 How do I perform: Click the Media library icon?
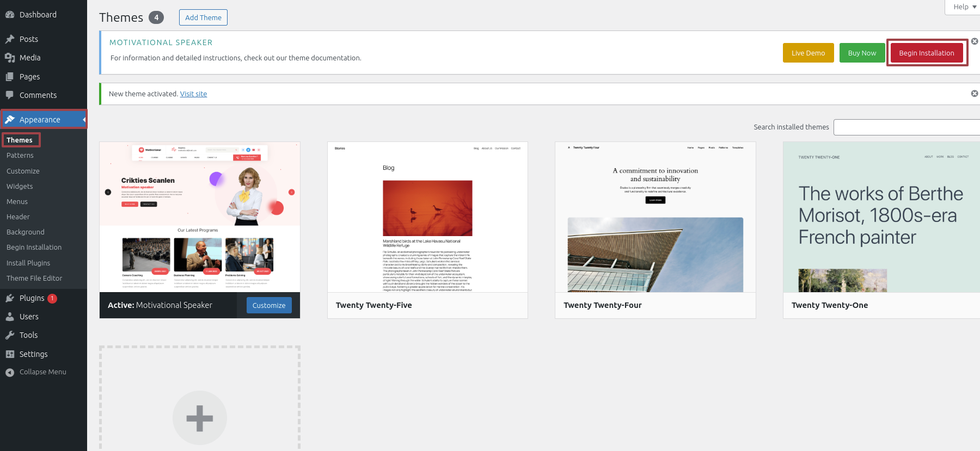click(10, 58)
